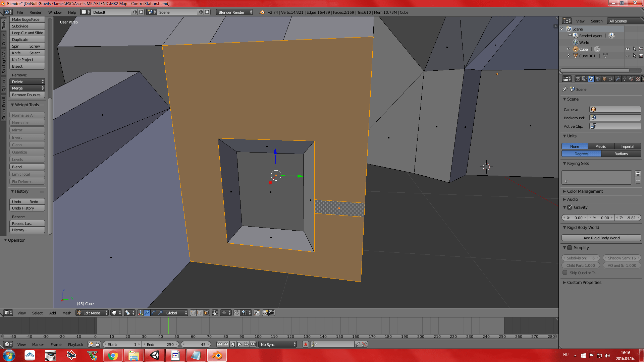
Task: Click the gravity Z value field
Action: coord(628,218)
